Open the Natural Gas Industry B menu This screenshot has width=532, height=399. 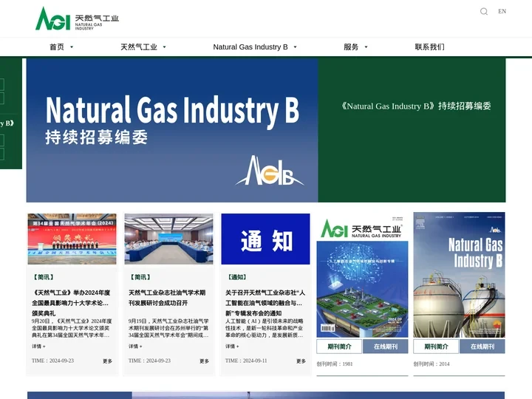tap(250, 47)
